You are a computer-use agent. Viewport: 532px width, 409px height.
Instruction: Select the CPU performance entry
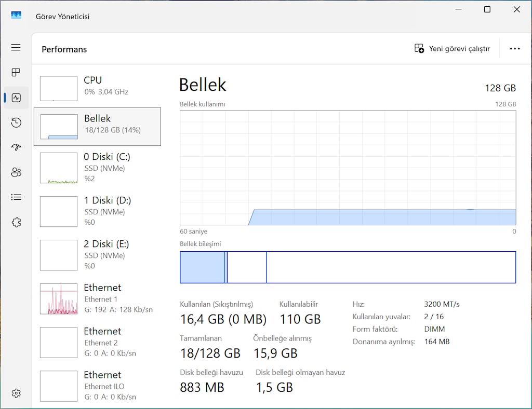point(97,88)
